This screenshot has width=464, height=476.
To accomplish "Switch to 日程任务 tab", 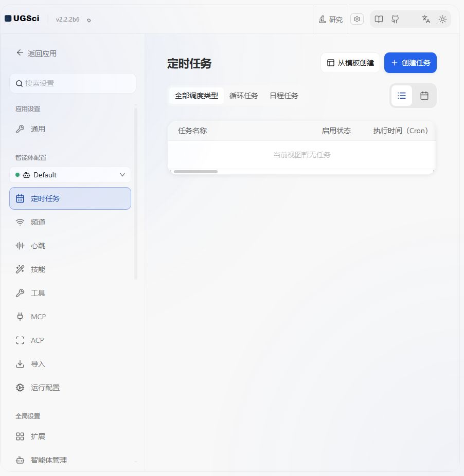I will point(284,96).
